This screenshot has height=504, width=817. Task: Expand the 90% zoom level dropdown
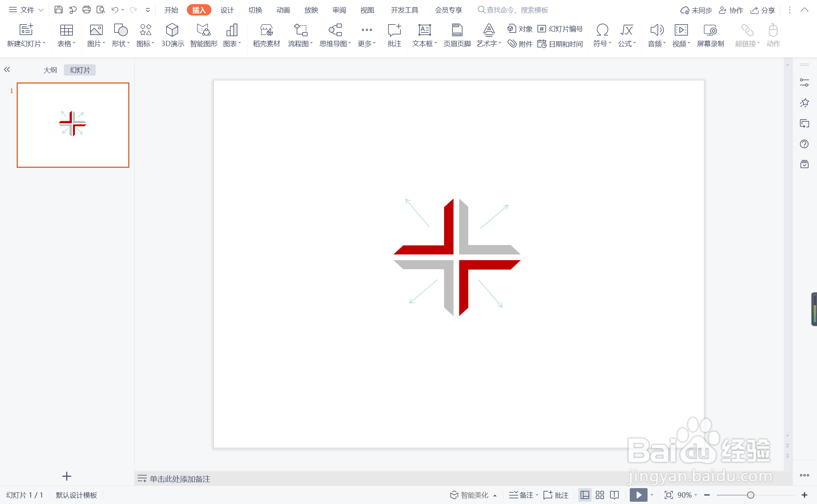[687, 495]
